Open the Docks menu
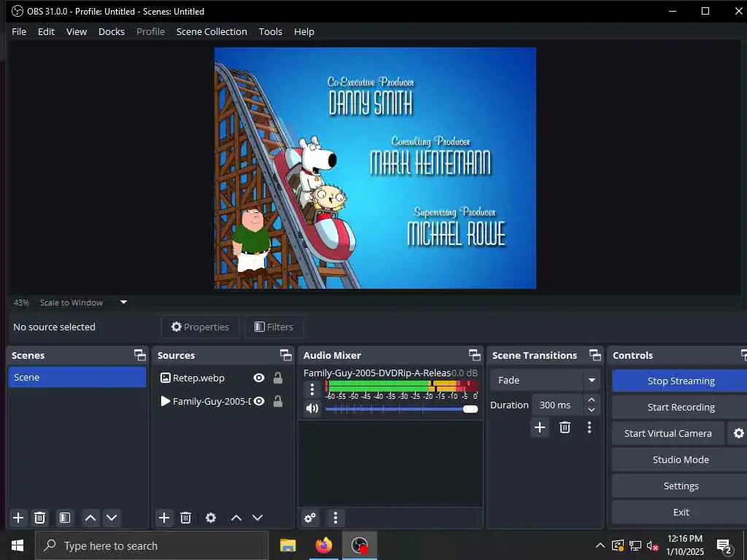Image resolution: width=747 pixels, height=560 pixels. tap(112, 31)
